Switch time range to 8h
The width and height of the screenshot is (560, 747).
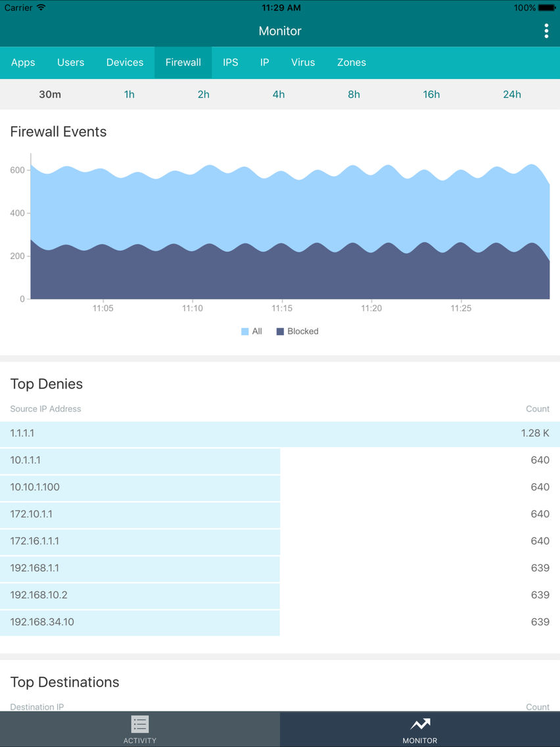click(x=354, y=94)
